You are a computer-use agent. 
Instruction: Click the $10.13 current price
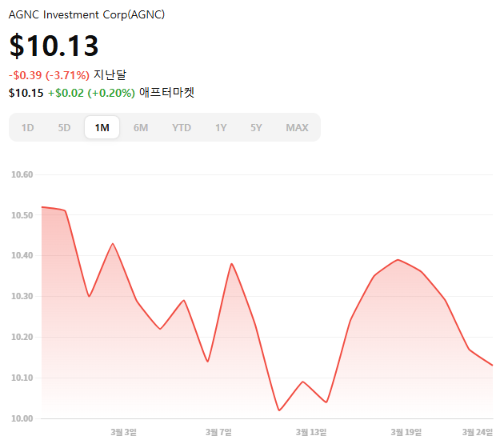coord(54,46)
